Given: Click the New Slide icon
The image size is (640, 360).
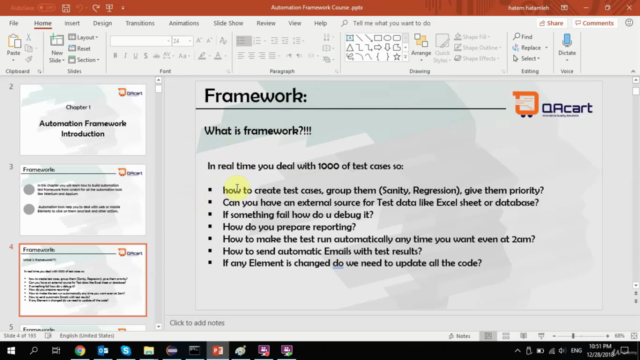Looking at the screenshot, I should [57, 41].
